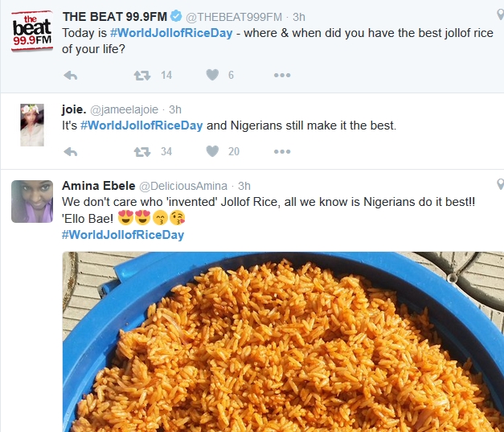Open joie's profile picture
Screen dimensions: 504x432
31,125
